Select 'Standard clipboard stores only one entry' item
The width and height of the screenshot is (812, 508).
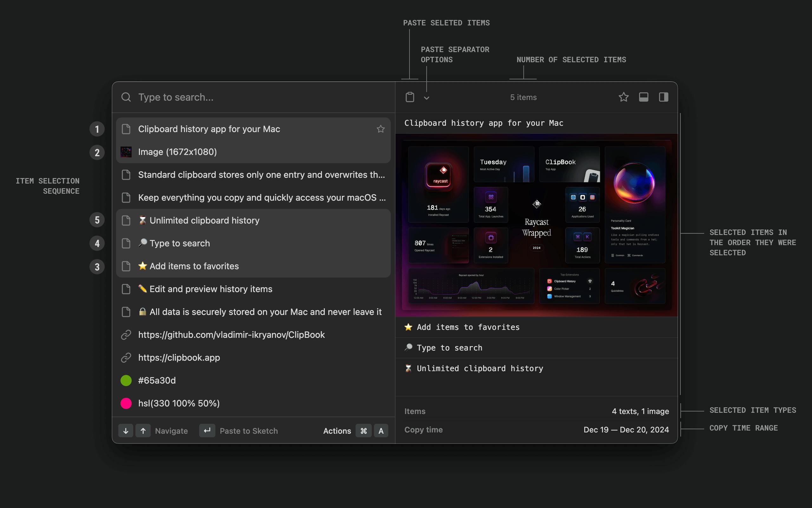coord(253,175)
